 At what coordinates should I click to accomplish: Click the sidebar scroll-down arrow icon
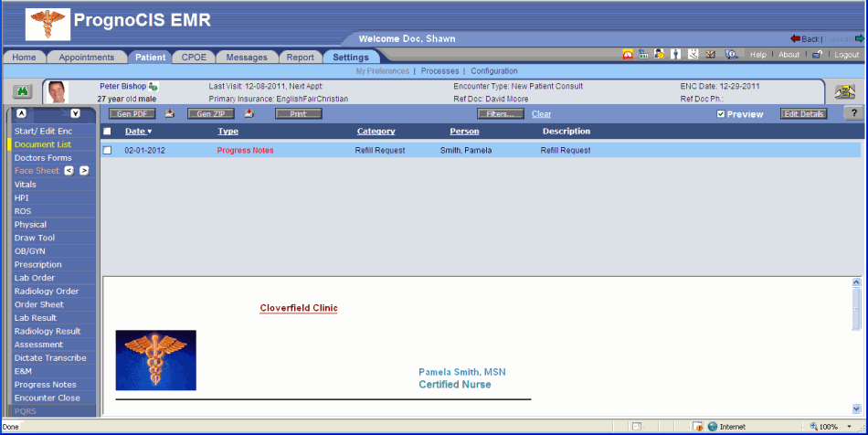click(75, 113)
